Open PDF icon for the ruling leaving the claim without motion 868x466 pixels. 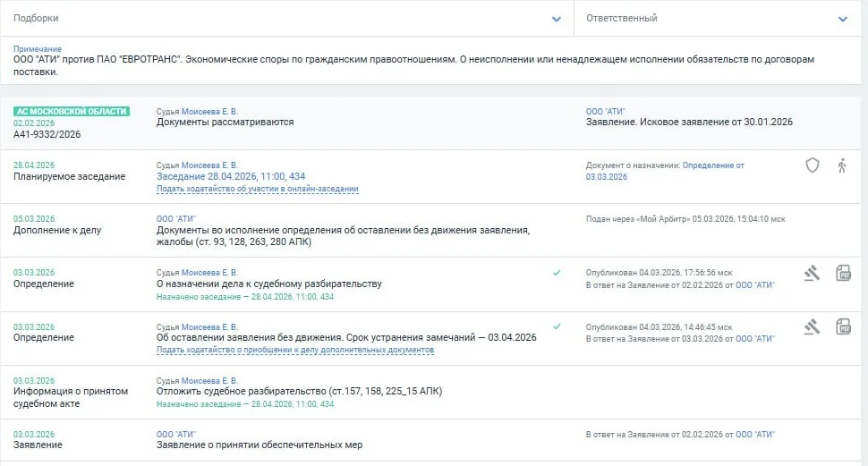tap(843, 327)
